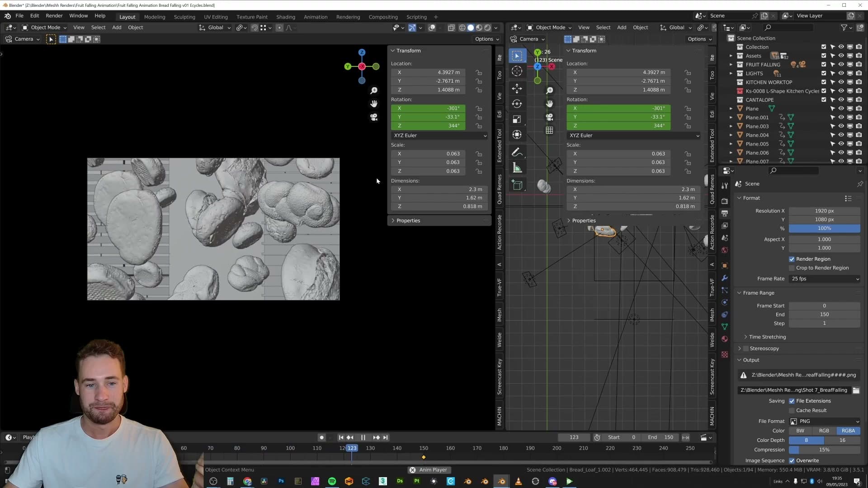Expand the Properties panel in left sidebar

[x=408, y=221]
